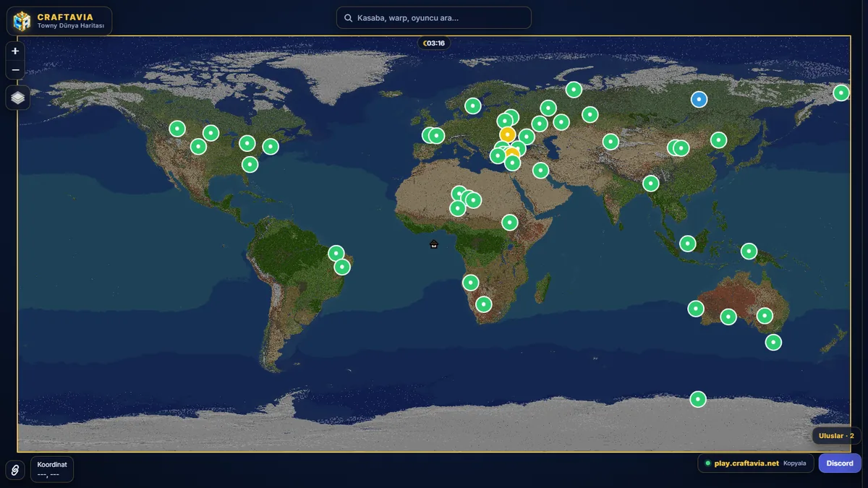Select the town marker in Angola
The width and height of the screenshot is (868, 488).
pyautogui.click(x=471, y=282)
